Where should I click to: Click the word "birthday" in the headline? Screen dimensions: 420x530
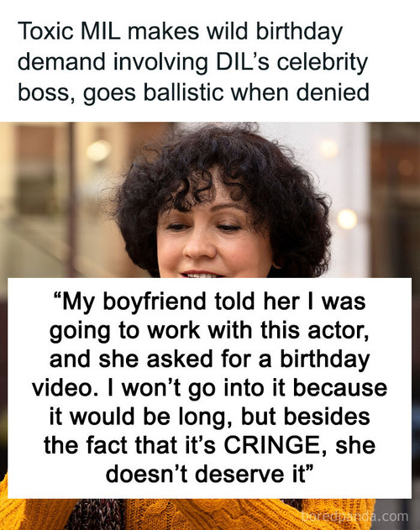[x=299, y=32]
